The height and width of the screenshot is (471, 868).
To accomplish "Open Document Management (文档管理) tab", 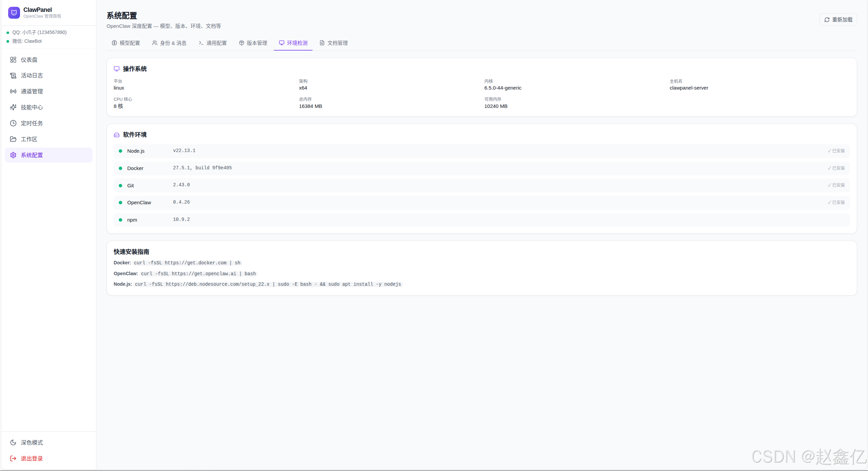I will pyautogui.click(x=334, y=43).
